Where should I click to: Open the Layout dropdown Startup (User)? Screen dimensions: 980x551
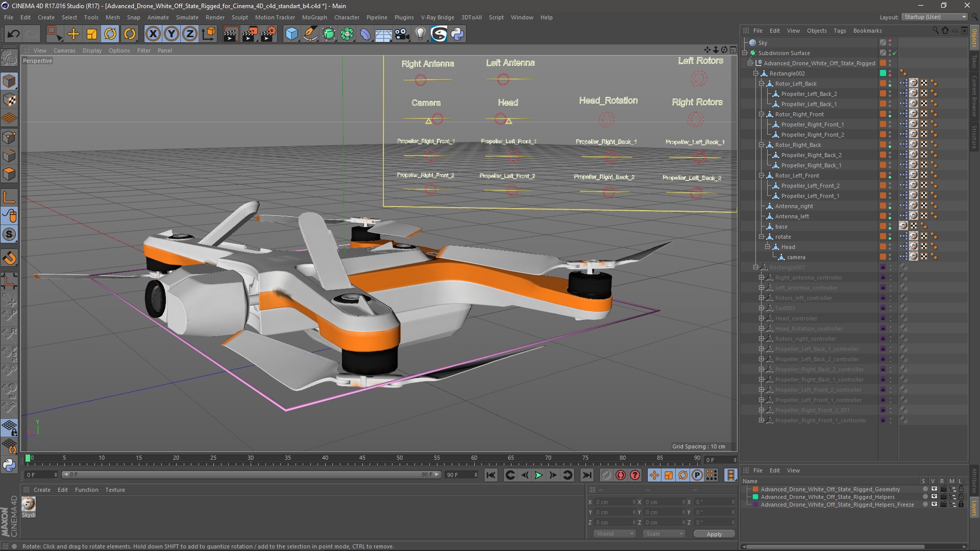(935, 17)
